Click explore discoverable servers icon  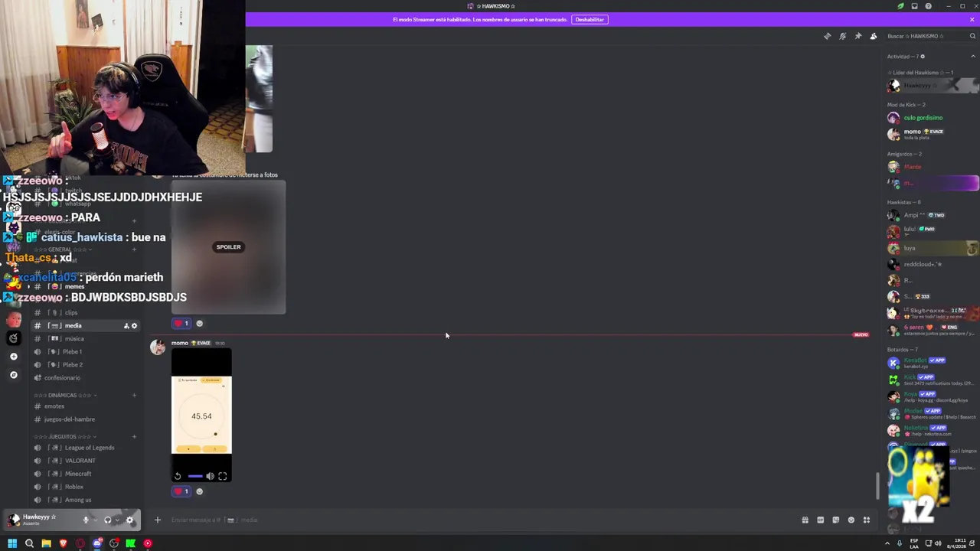click(13, 375)
